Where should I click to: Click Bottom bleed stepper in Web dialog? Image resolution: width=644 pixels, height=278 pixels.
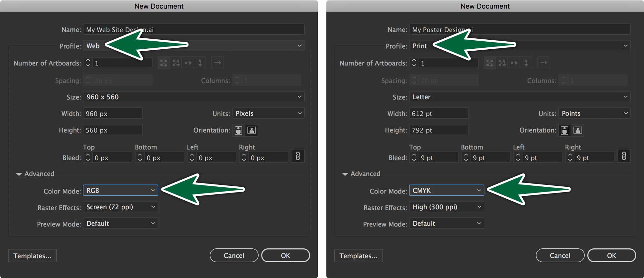tap(140, 157)
